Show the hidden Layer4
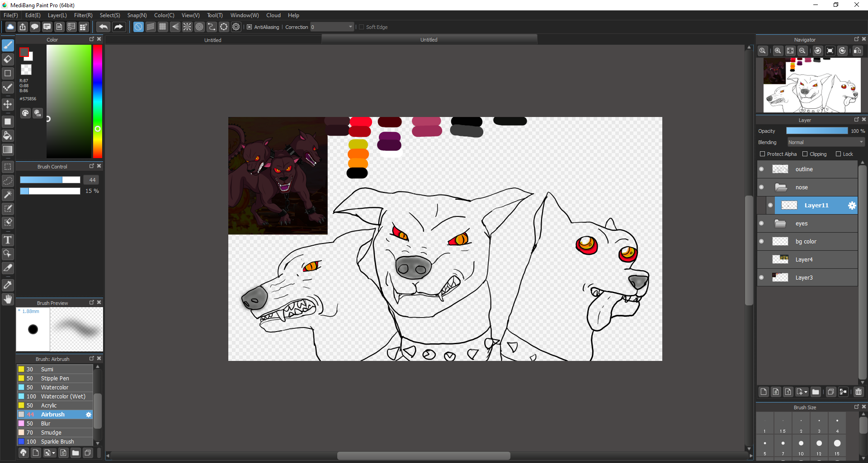Screen dimensions: 868x463 [x=761, y=260]
